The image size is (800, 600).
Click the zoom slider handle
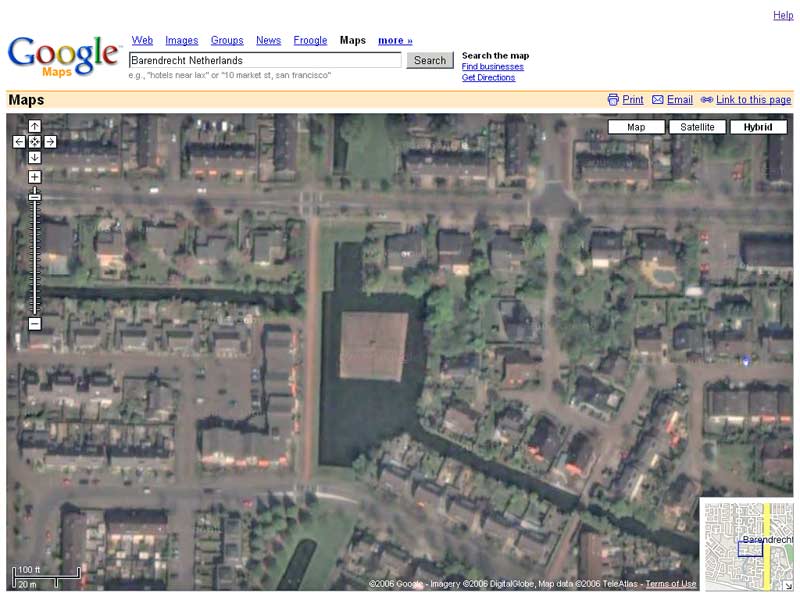pyautogui.click(x=34, y=197)
